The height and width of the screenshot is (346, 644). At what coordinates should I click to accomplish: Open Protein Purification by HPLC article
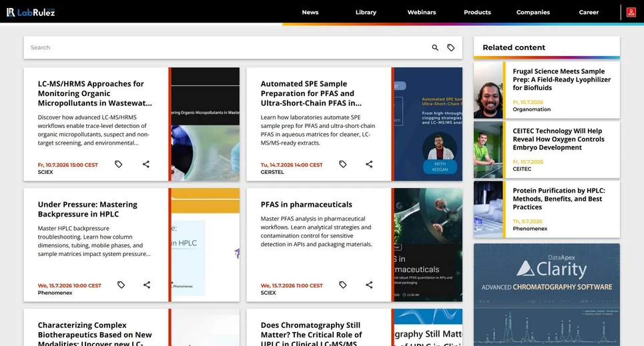click(x=559, y=199)
